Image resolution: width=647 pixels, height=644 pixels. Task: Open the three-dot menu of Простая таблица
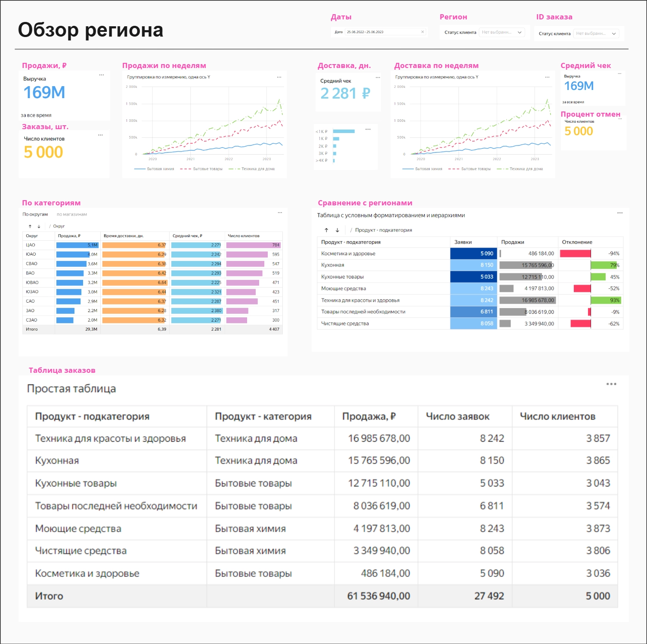click(611, 384)
